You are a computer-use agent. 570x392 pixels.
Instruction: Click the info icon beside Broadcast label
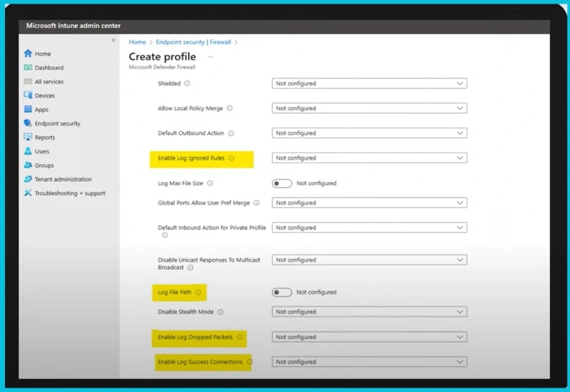click(191, 268)
